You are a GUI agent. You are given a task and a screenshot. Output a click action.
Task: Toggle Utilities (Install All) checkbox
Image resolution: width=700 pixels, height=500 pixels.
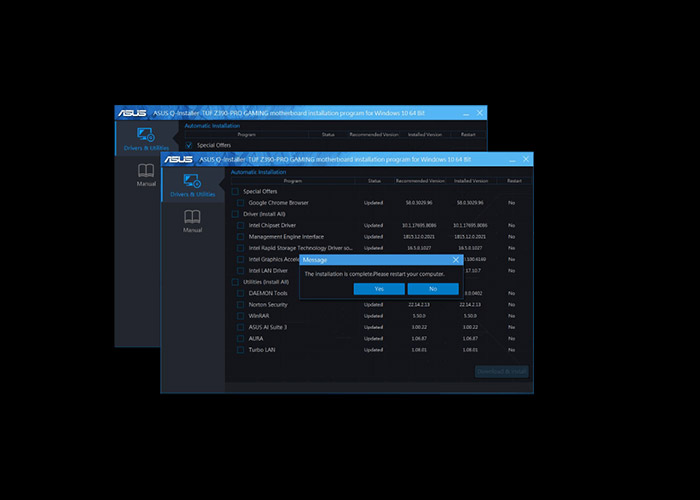235,282
